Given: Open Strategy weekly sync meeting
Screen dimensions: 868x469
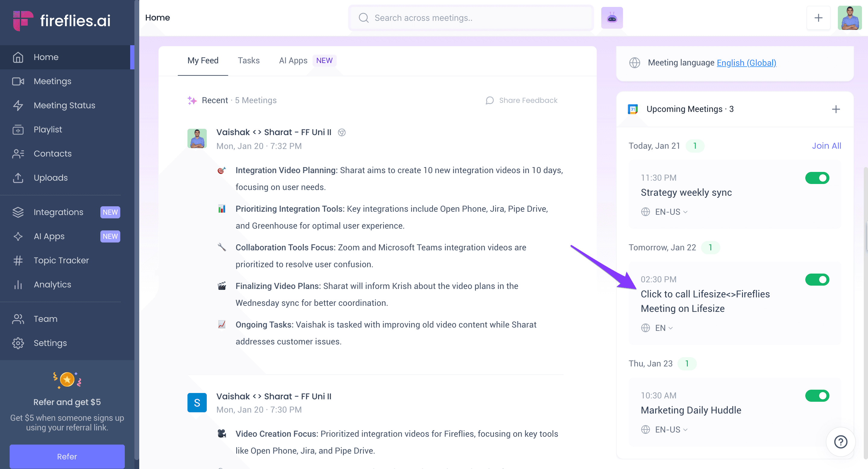Looking at the screenshot, I should click(x=686, y=192).
